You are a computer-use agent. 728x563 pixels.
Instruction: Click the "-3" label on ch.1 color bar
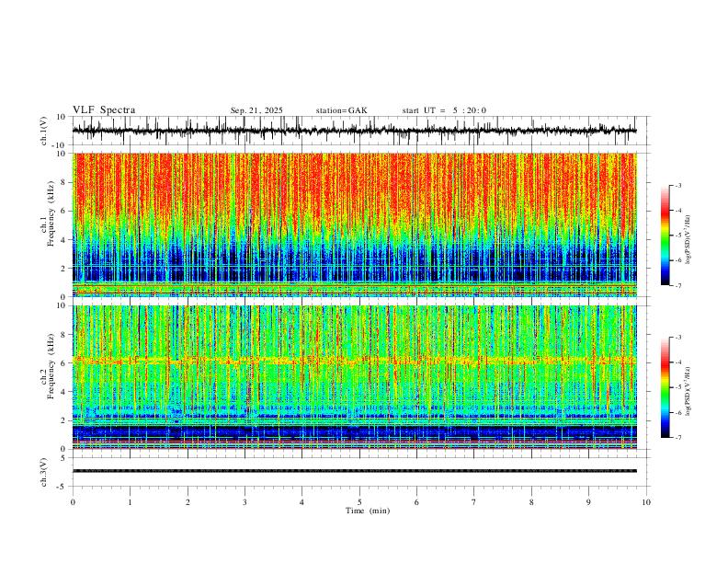point(677,185)
